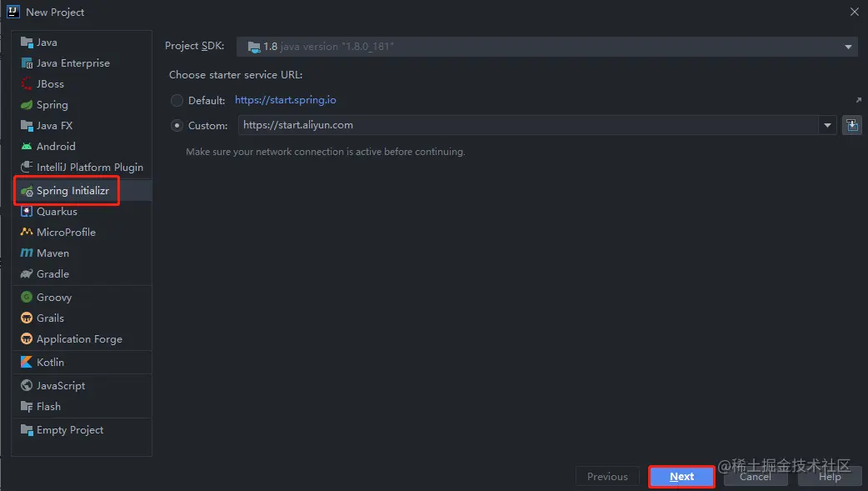Click the Previous button

tap(607, 477)
